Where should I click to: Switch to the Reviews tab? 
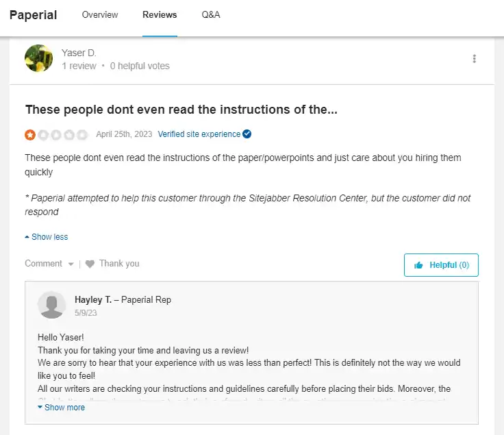tap(160, 15)
